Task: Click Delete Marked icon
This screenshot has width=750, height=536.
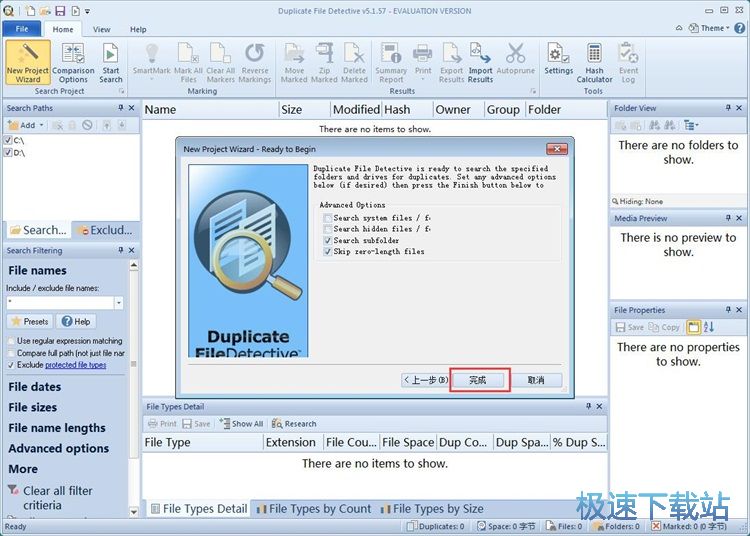Action: pos(354,62)
